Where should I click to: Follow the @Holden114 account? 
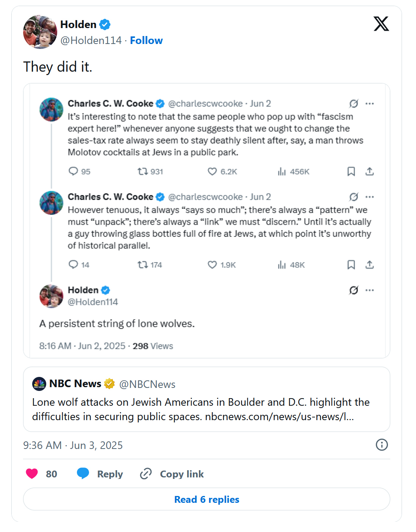(x=146, y=41)
